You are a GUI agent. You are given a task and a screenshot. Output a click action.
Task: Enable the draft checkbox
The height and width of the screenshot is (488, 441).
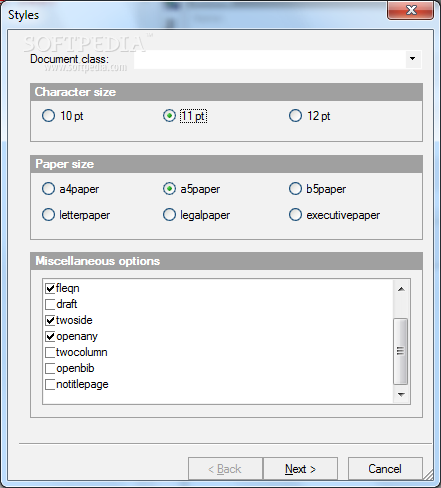point(50,304)
